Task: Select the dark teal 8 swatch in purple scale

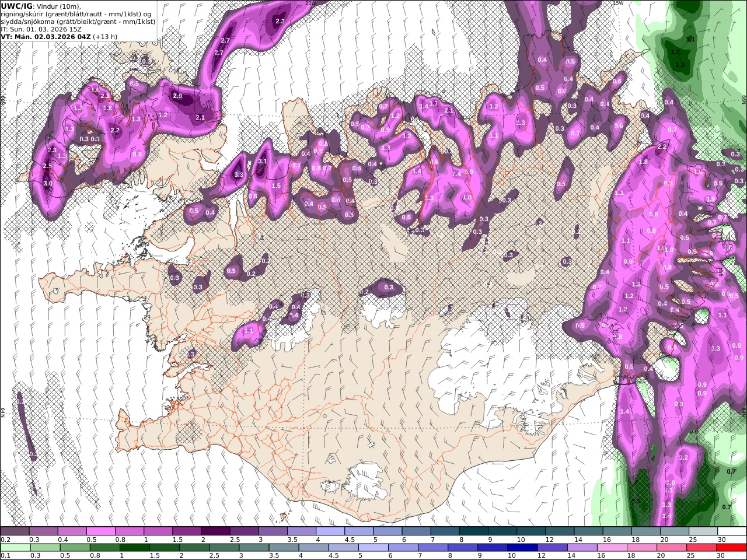Action: click(x=473, y=531)
